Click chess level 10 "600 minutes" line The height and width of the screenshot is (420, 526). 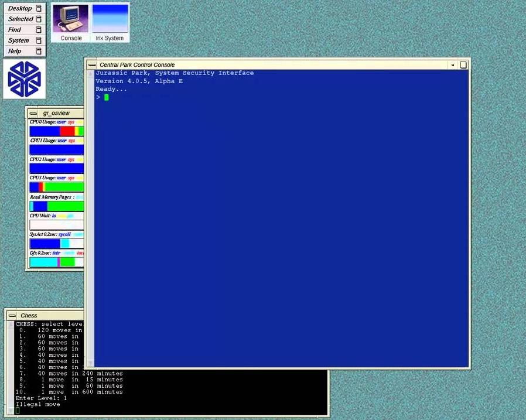click(69, 392)
